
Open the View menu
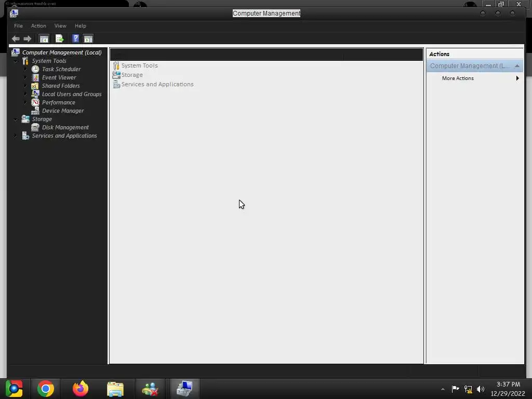click(x=60, y=26)
